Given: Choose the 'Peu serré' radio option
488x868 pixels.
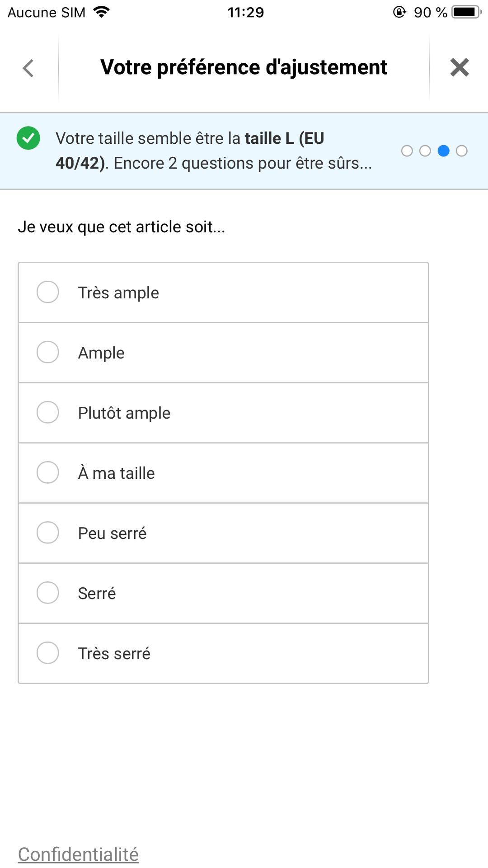Looking at the screenshot, I should coord(48,533).
